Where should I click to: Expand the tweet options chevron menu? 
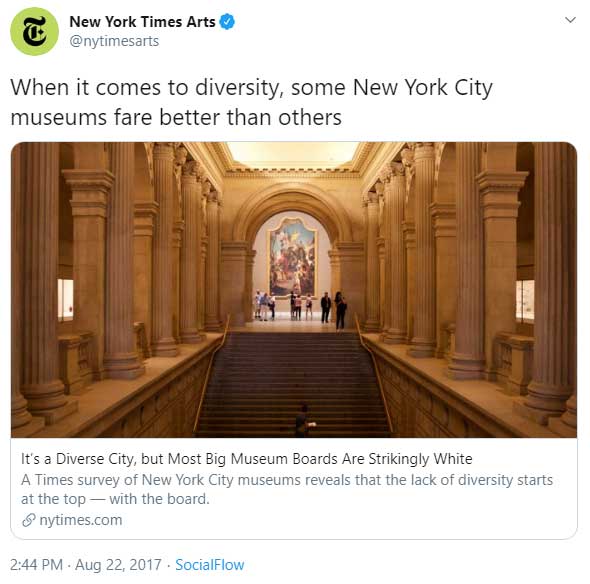click(x=570, y=20)
